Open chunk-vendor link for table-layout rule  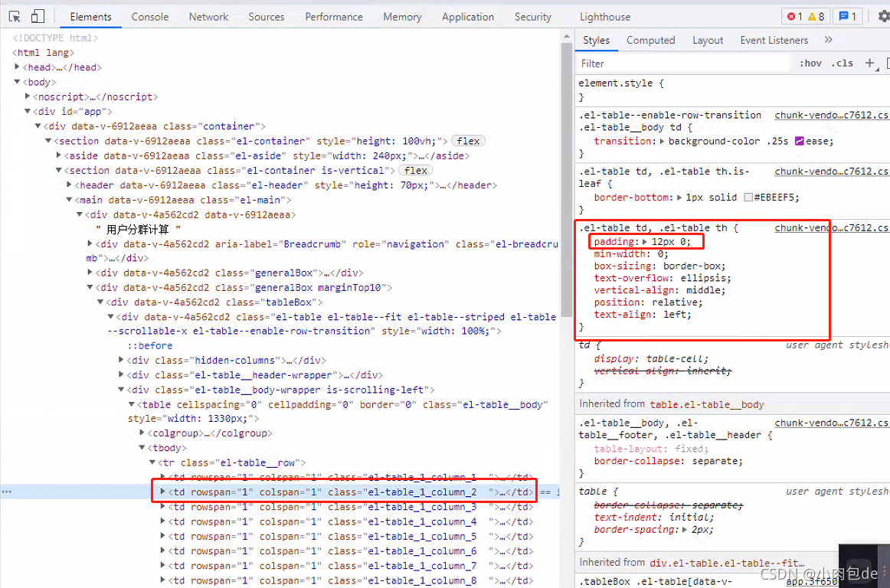(x=832, y=423)
